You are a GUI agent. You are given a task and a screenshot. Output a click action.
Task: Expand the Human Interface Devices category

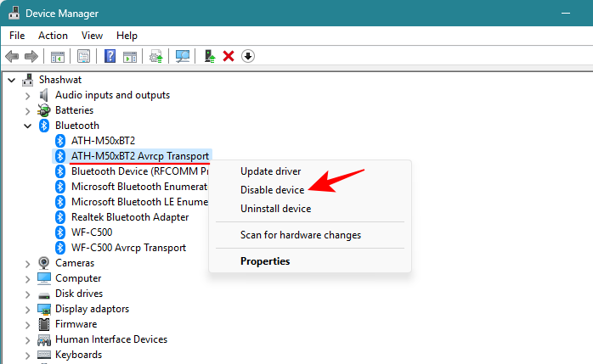27,340
